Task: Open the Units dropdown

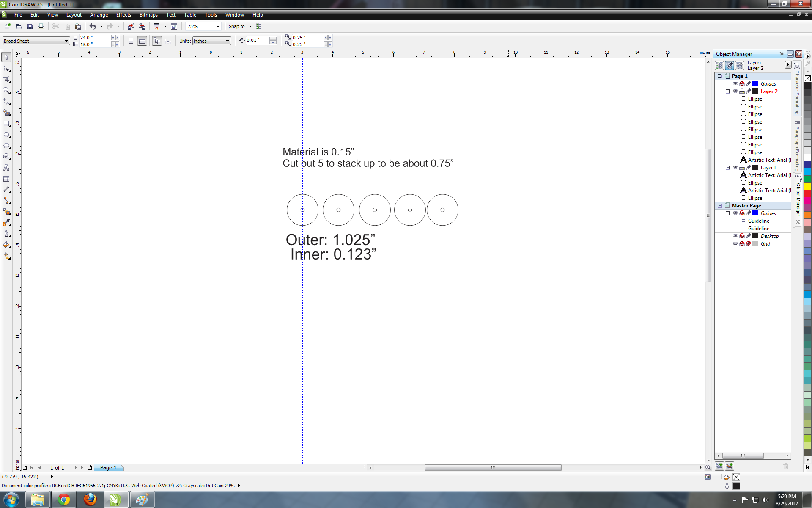Action: point(228,41)
